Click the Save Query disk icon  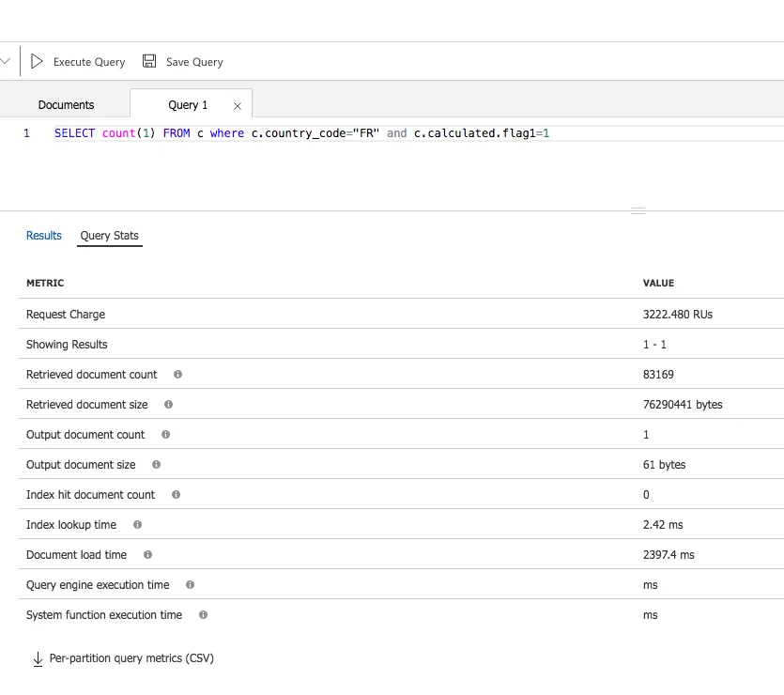[x=149, y=61]
